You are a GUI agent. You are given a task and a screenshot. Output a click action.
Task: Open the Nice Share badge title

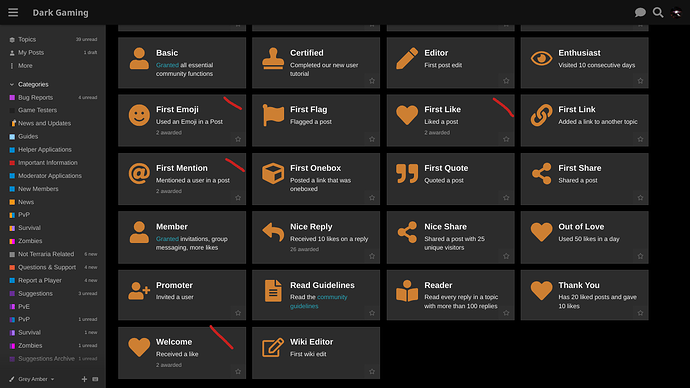point(445,227)
